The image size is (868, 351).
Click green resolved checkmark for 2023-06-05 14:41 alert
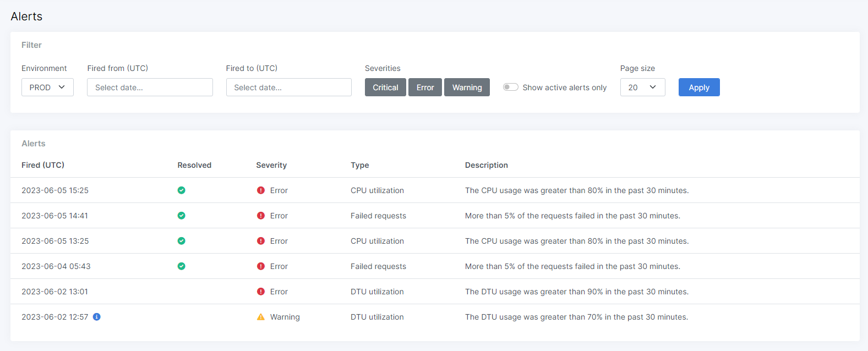pos(182,216)
